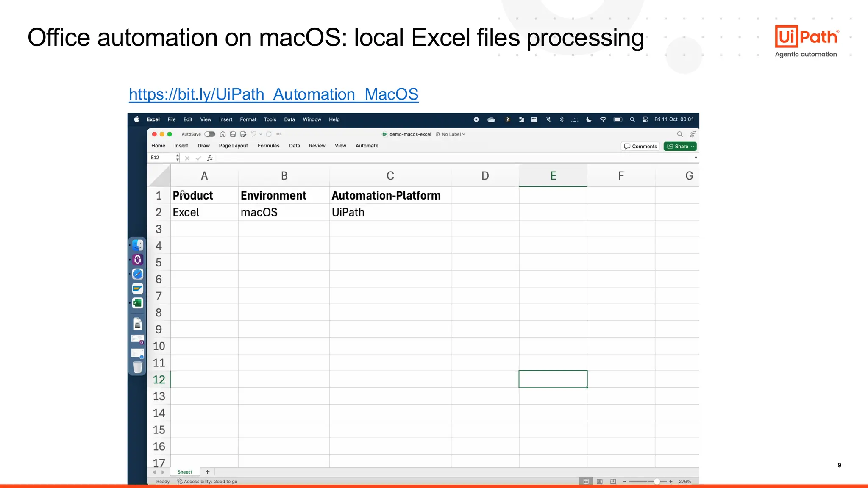
Task: Click the cancel X in formula bar
Action: tap(187, 158)
